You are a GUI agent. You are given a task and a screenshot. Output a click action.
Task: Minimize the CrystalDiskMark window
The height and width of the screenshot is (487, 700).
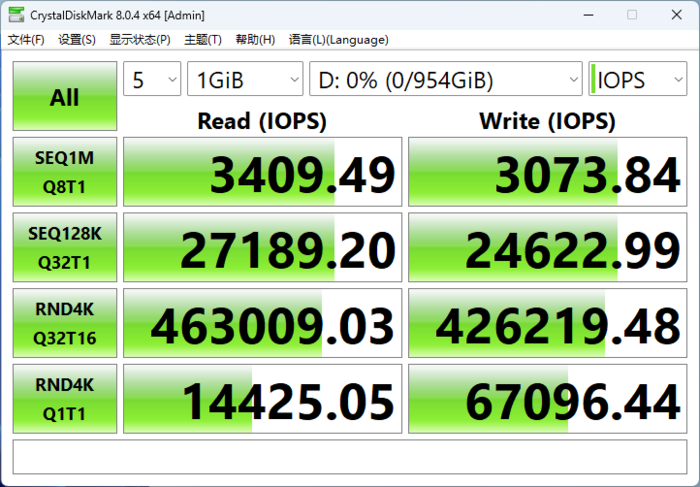(x=588, y=15)
